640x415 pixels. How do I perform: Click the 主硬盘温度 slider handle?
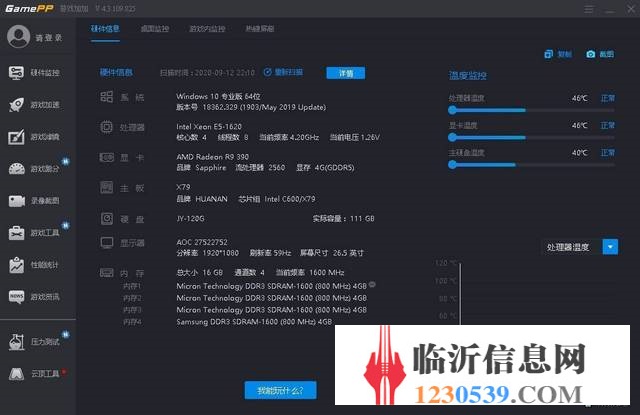pos(452,164)
